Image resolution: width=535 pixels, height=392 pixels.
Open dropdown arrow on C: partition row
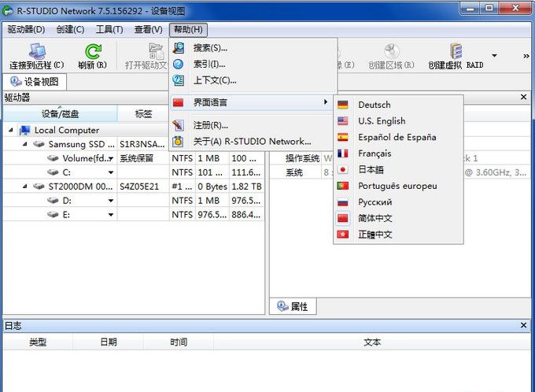click(111, 172)
